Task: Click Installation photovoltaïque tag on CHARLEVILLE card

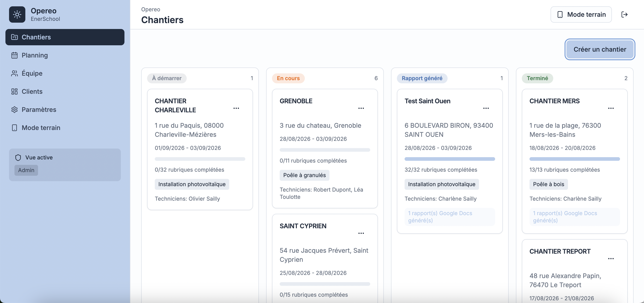Action: click(x=192, y=184)
